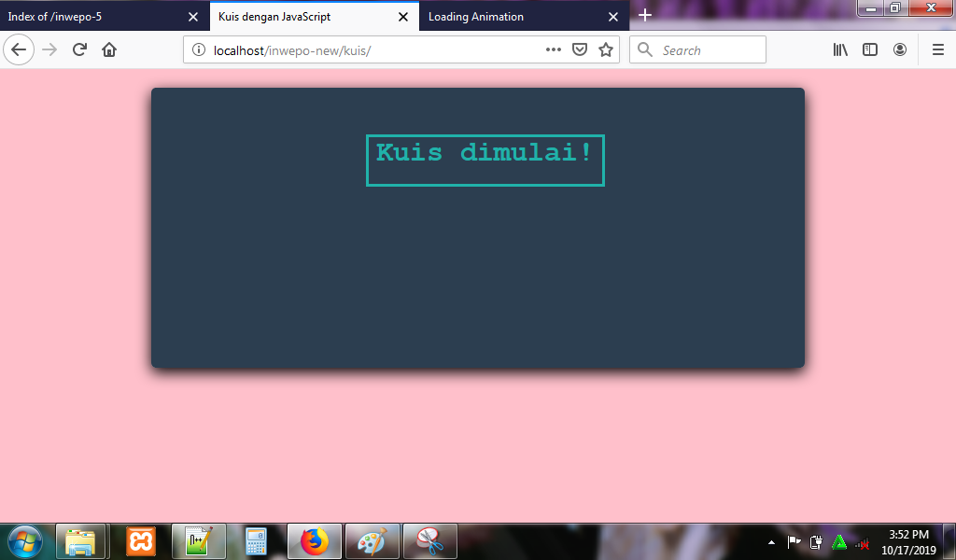Open Notepad++ from the taskbar
956x560 pixels.
200,541
